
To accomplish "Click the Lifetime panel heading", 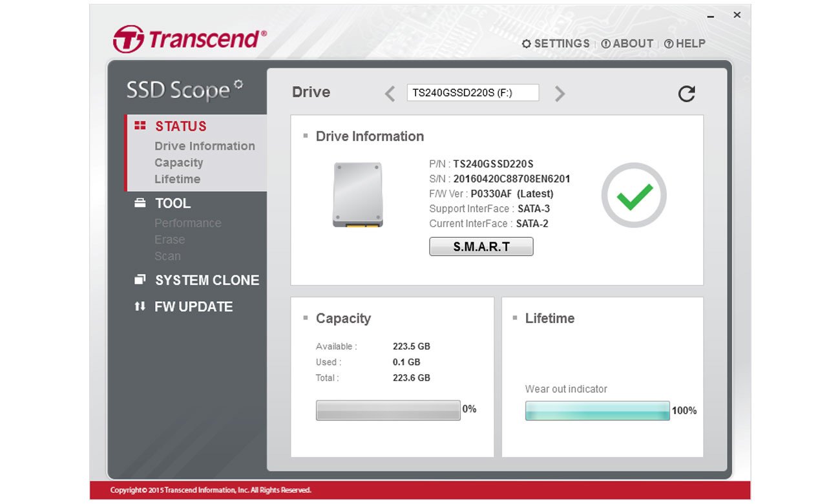I will point(550,319).
